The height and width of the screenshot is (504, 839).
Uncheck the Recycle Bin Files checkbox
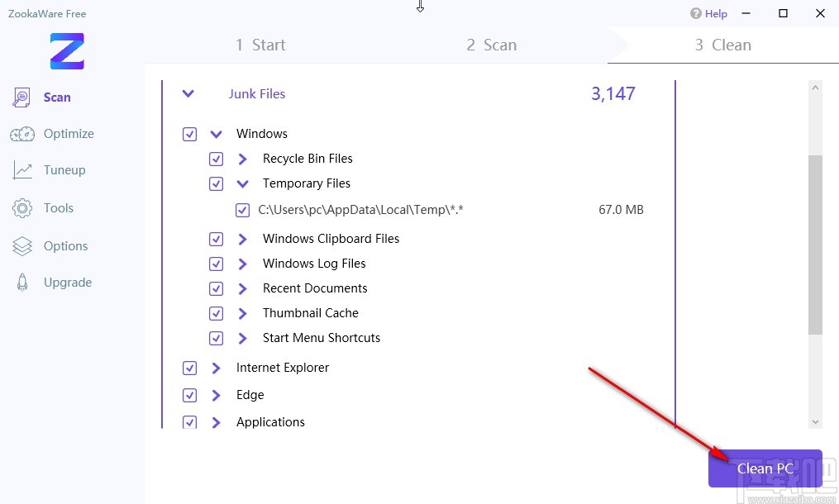coord(216,159)
